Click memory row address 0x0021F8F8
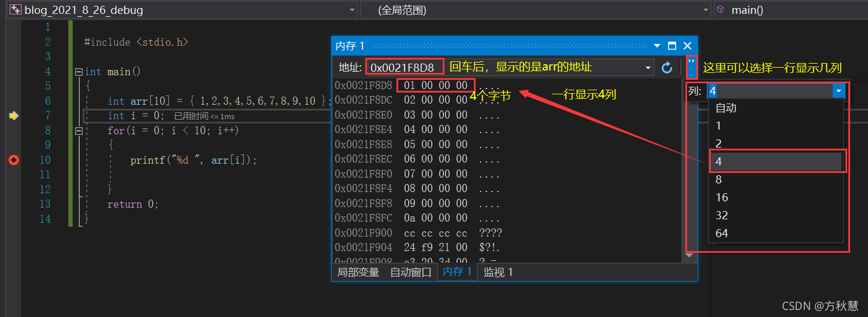This screenshot has width=868, height=317. 363,204
